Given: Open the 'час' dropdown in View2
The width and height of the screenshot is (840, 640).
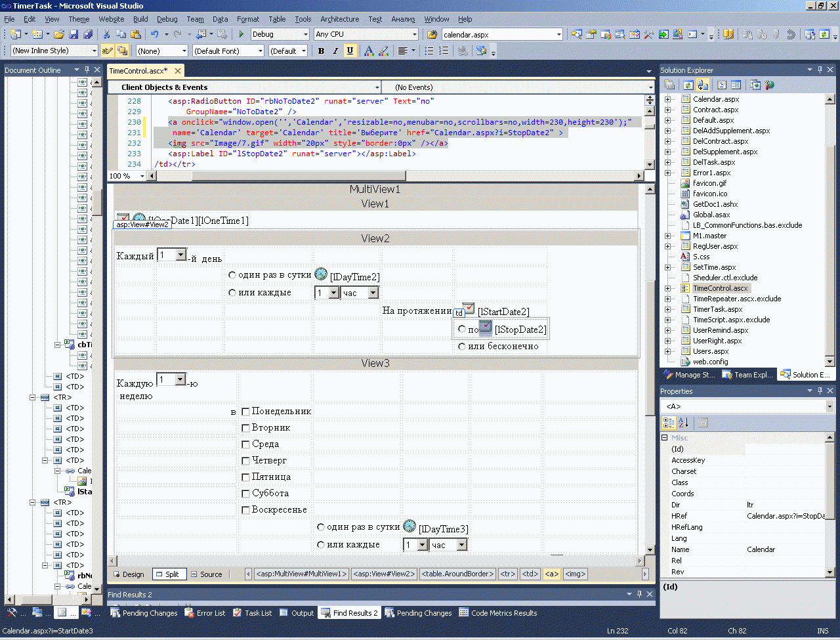Looking at the screenshot, I should (373, 293).
